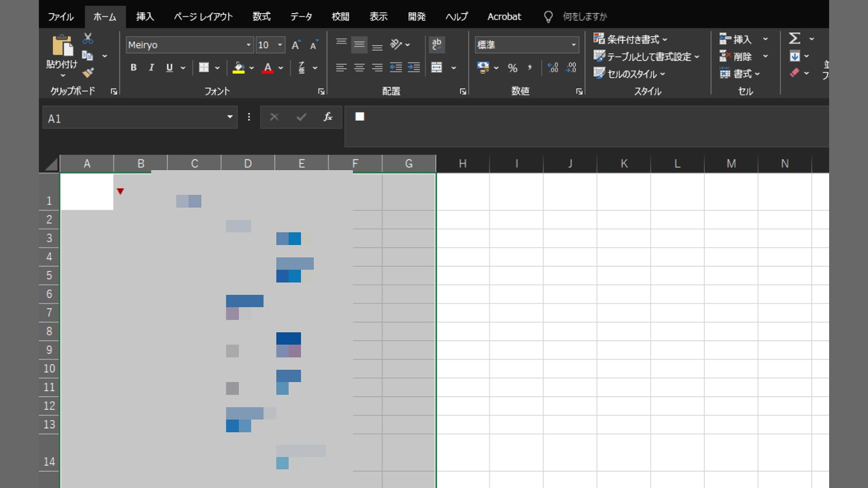
Task: Align text right
Action: tap(377, 68)
